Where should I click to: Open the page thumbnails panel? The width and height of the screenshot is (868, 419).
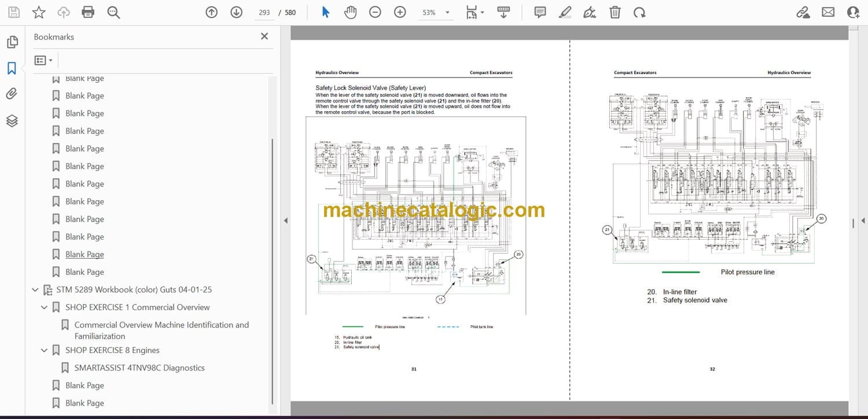12,42
